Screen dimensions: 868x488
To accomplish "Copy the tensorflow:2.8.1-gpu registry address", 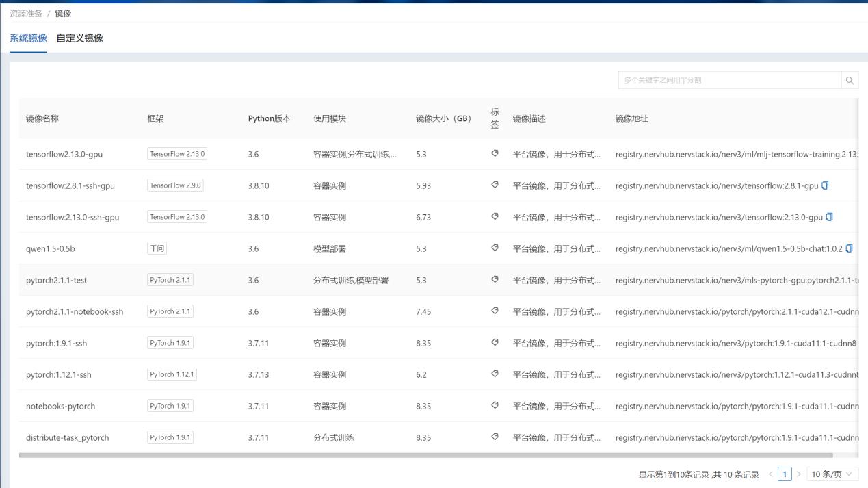I will (825, 185).
